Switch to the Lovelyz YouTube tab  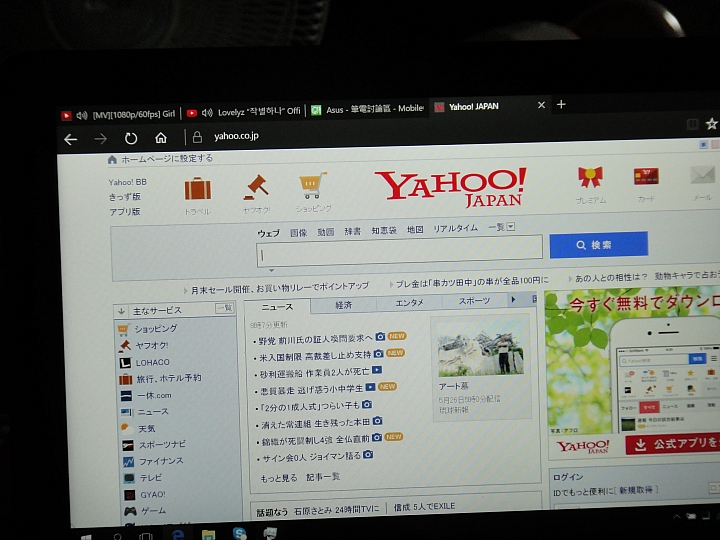[243, 112]
